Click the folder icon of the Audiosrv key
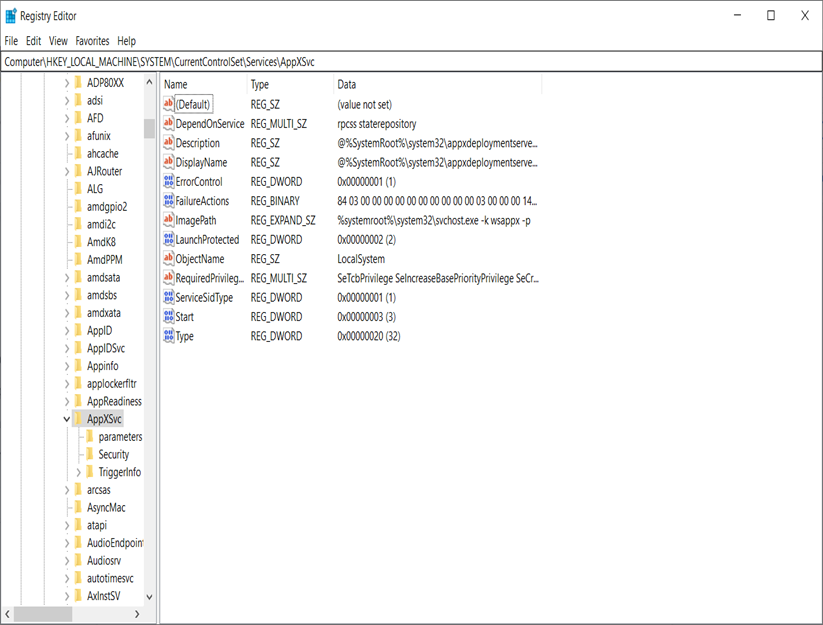 point(79,560)
